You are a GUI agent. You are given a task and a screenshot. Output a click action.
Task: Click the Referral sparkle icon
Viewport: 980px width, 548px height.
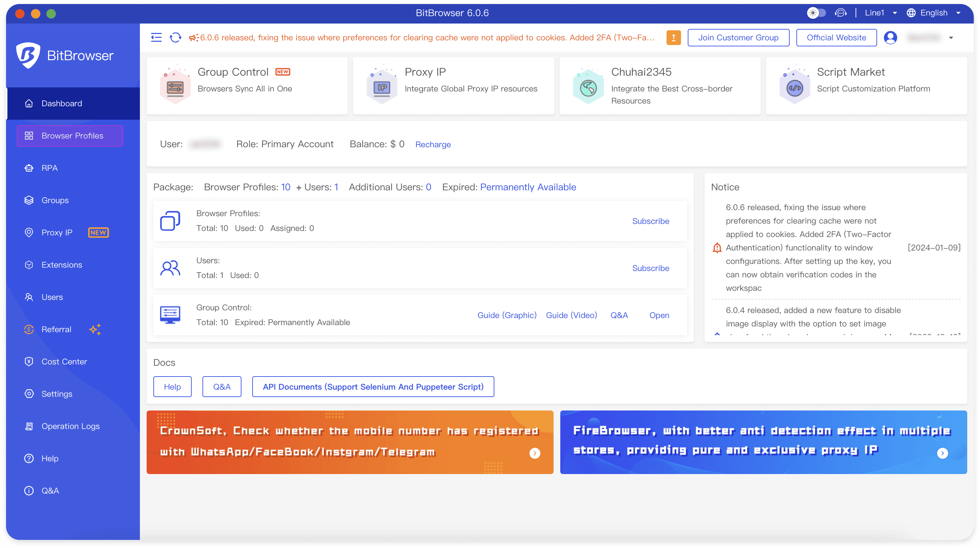tap(95, 329)
